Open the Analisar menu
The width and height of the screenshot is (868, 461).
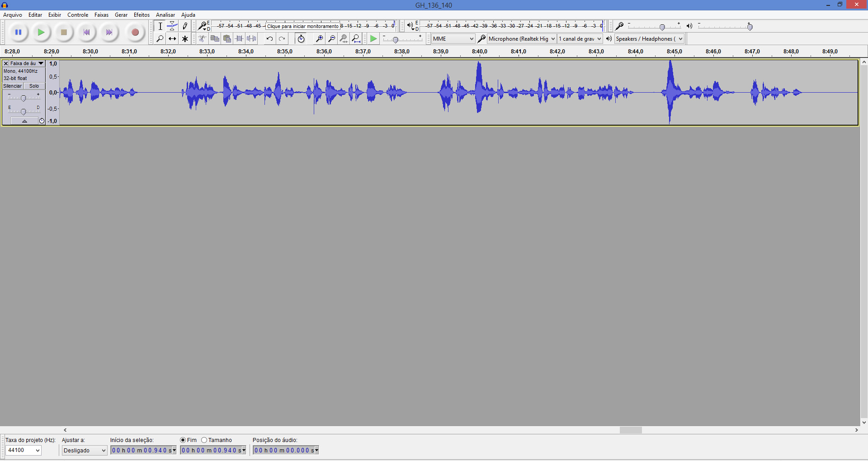click(x=165, y=15)
